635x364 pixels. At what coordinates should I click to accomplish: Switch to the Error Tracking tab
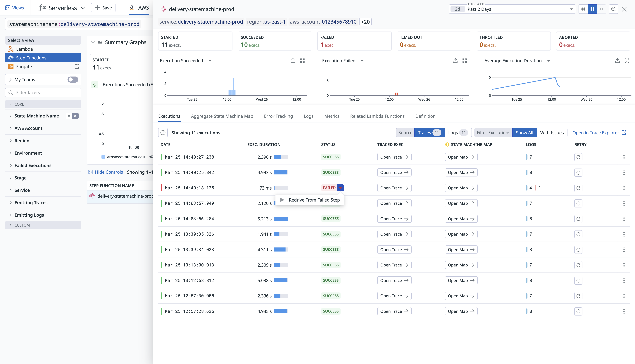click(278, 116)
